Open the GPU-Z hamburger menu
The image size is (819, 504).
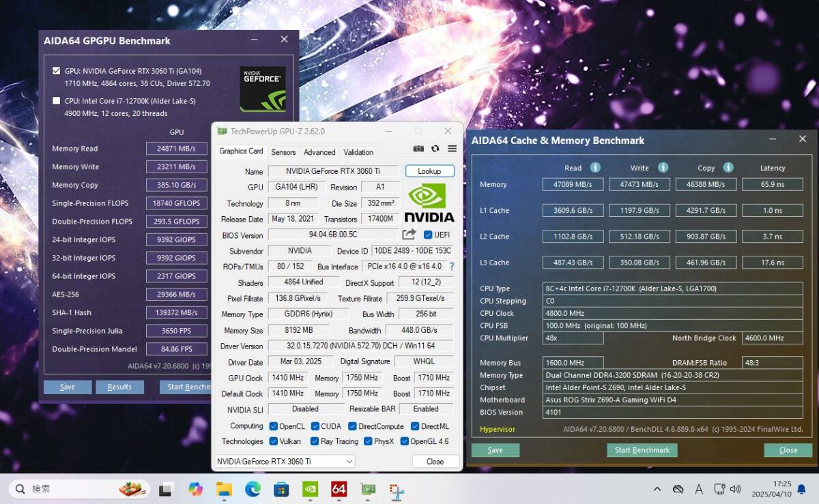pos(452,149)
